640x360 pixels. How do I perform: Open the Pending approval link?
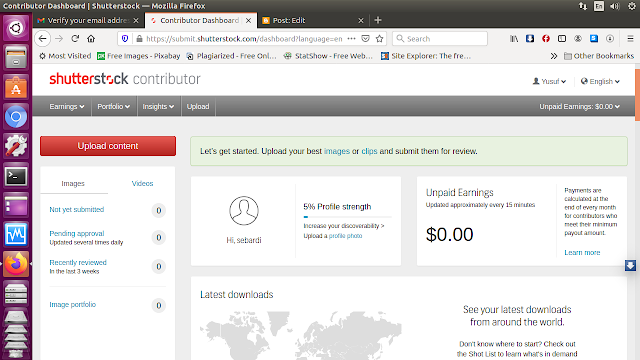pyautogui.click(x=77, y=233)
